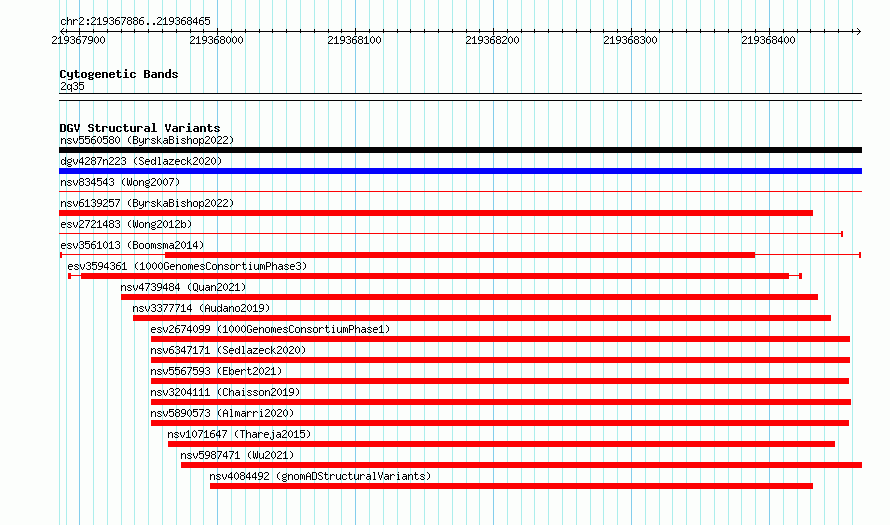The height and width of the screenshot is (525, 890).
Task: Click the esv3561013 (Boomsma2014) label
Action: pos(132,245)
